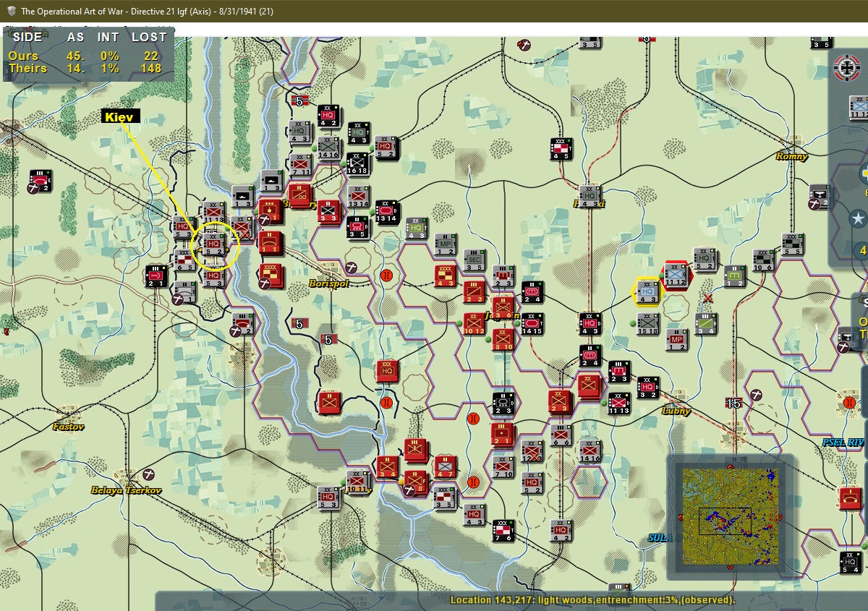Select the red XXXX 4-3 army counter
This screenshot has width=868, height=611.
click(445, 277)
